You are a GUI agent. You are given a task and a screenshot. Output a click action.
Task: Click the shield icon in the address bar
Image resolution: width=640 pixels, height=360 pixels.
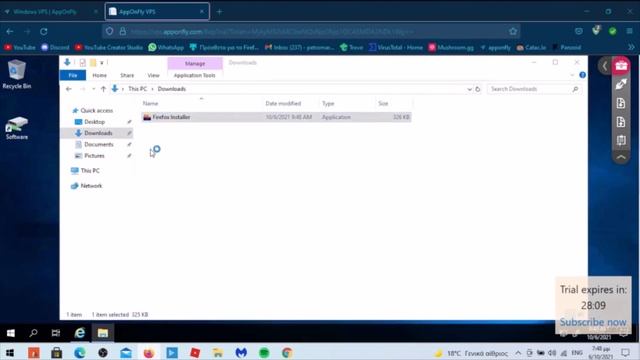[109, 31]
